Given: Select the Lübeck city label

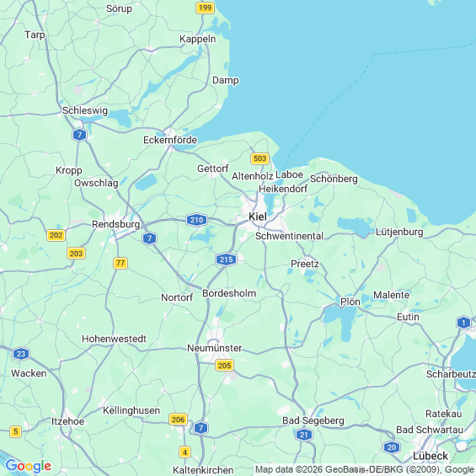Looking at the screenshot, I should 431,456.
